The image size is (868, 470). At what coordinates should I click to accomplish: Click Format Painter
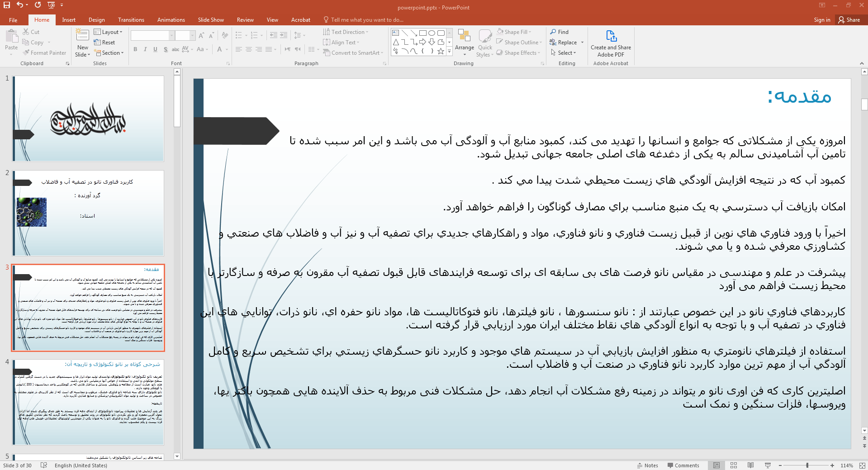point(44,53)
